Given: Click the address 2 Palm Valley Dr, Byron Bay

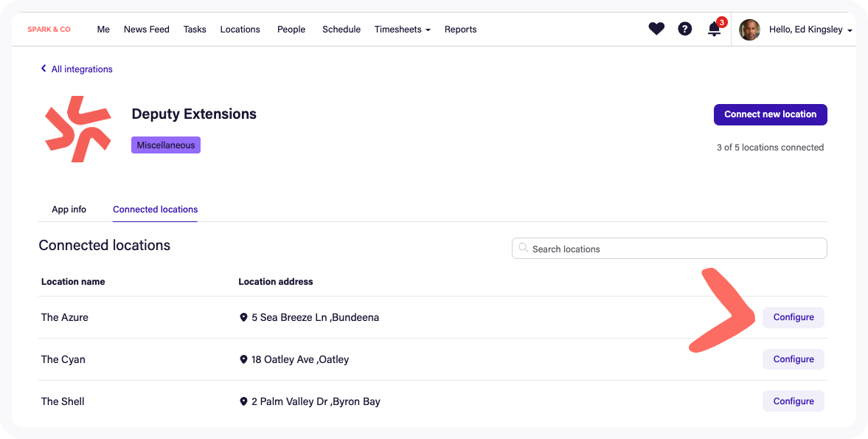Looking at the screenshot, I should click(x=316, y=401).
